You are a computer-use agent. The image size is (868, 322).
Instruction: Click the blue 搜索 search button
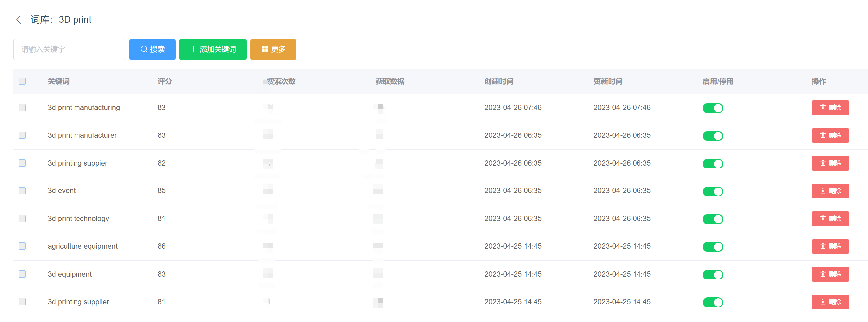pos(152,50)
